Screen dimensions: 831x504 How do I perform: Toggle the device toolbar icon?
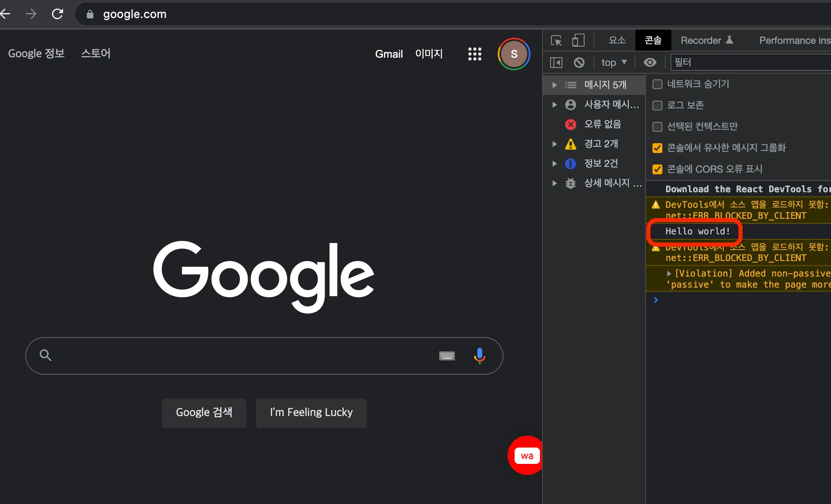(578, 40)
